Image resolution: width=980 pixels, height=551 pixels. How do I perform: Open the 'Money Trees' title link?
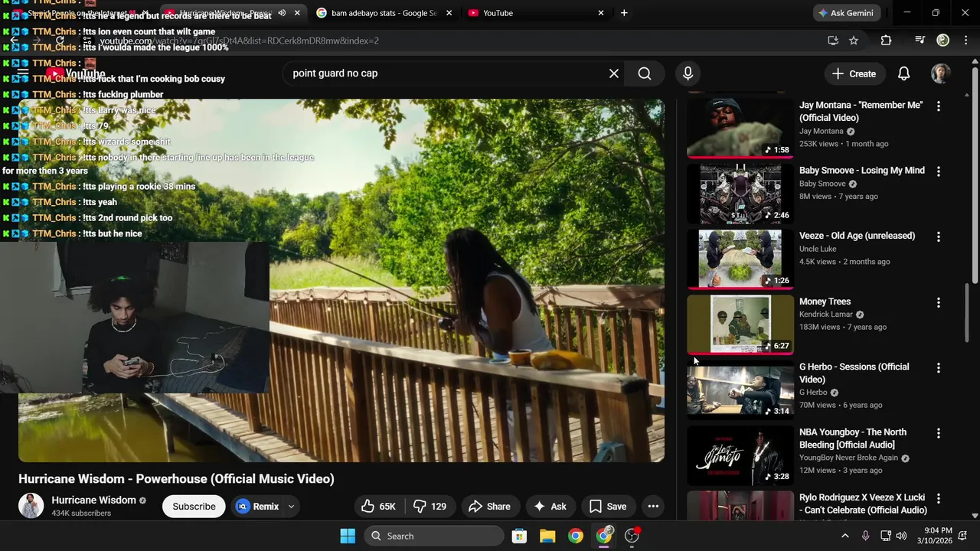pos(825,302)
